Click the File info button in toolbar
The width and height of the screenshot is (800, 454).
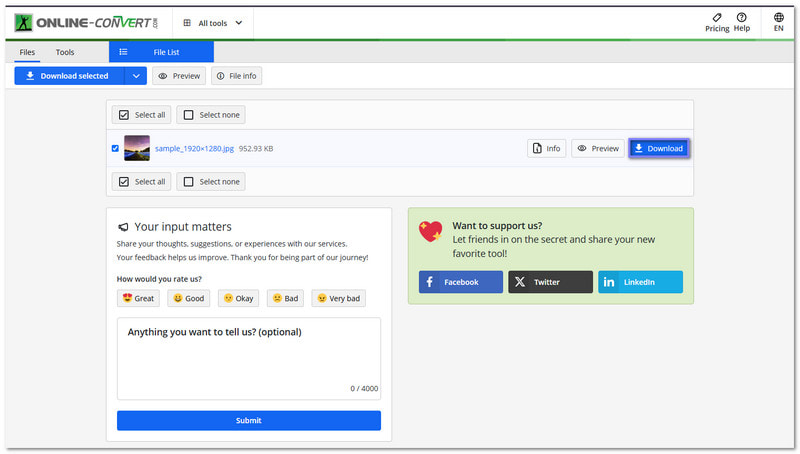click(x=236, y=76)
